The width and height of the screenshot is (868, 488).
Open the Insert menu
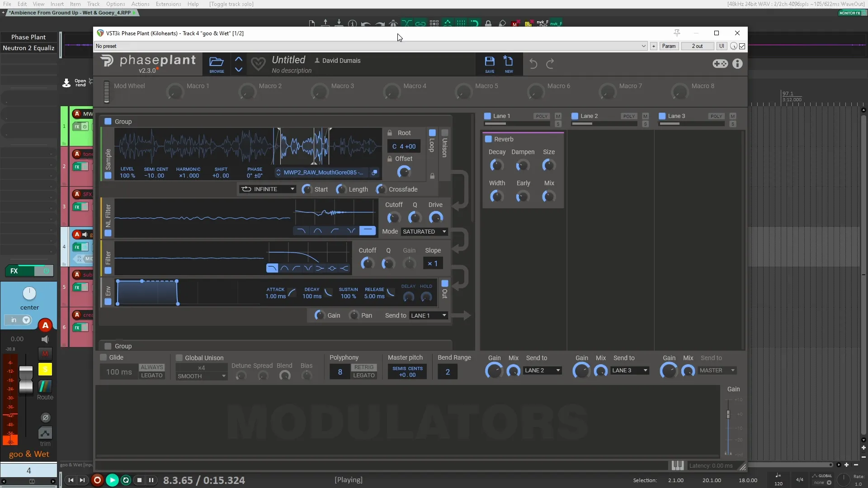coord(57,4)
